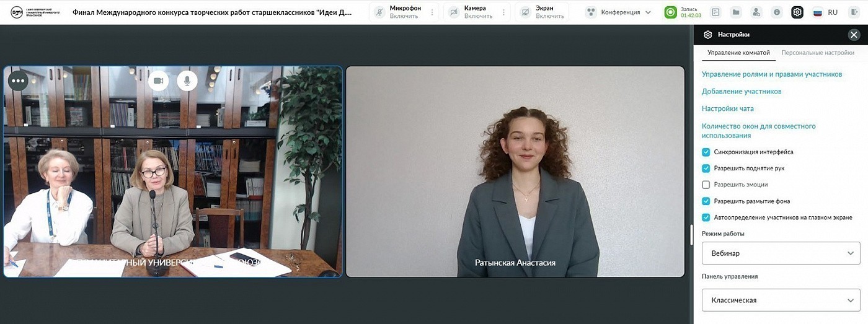This screenshot has height=324, width=868.
Task: Select Ратынская Анастасия video tile
Action: pos(515,172)
